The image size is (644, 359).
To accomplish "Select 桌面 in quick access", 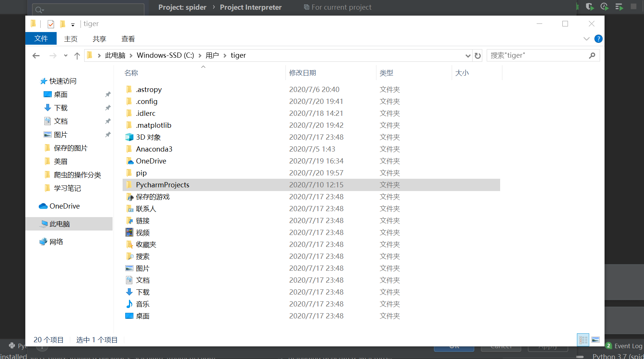I will click(x=61, y=95).
